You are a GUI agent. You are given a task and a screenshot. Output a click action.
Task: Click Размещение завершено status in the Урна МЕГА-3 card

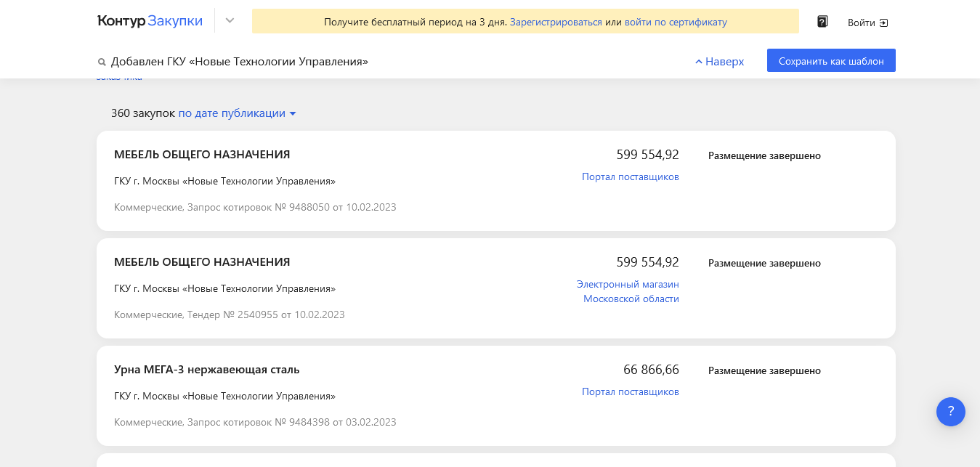click(x=764, y=370)
